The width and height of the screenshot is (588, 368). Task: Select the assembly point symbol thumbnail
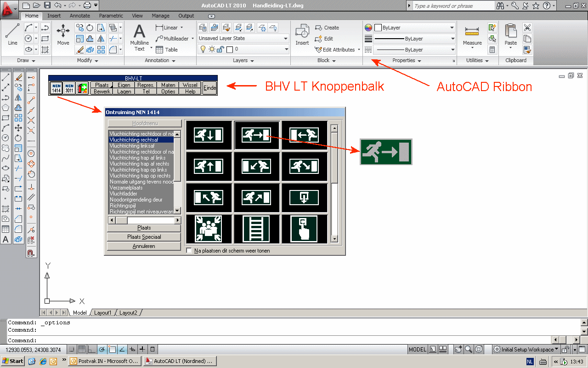(208, 228)
